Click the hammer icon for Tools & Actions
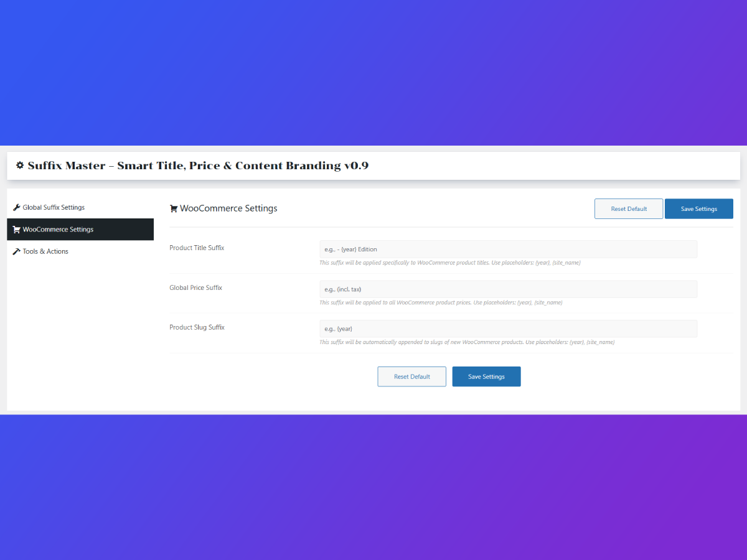 tap(17, 251)
